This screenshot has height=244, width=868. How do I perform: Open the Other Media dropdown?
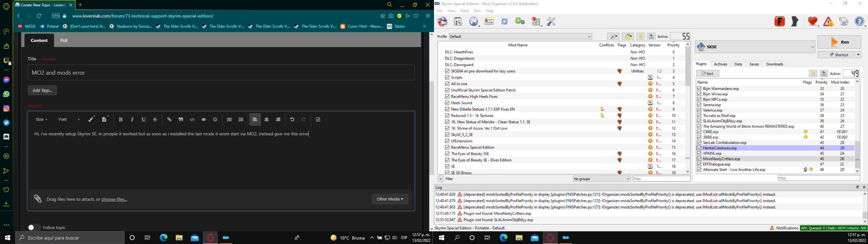point(390,199)
